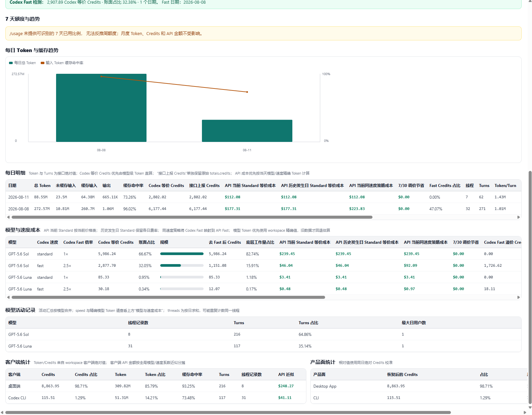Click the green bar for 08-08
This screenshot has height=415, width=532.
point(101,108)
